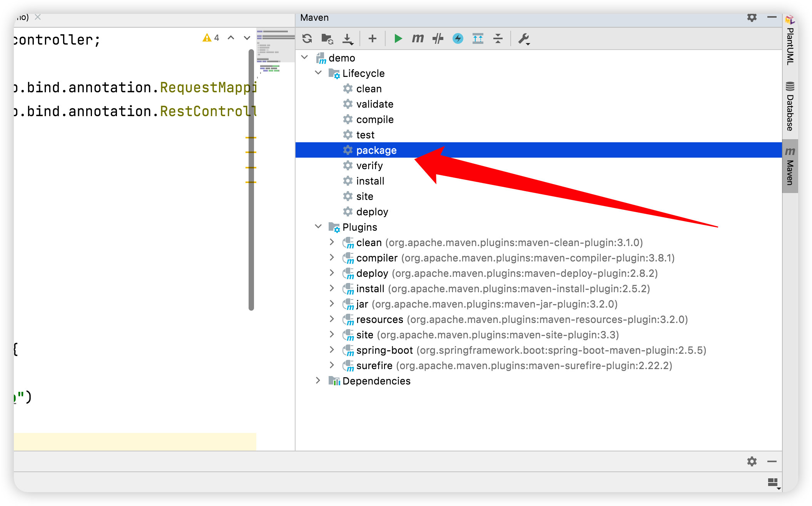
Task: Add a Maven project with plus icon
Action: pos(372,38)
